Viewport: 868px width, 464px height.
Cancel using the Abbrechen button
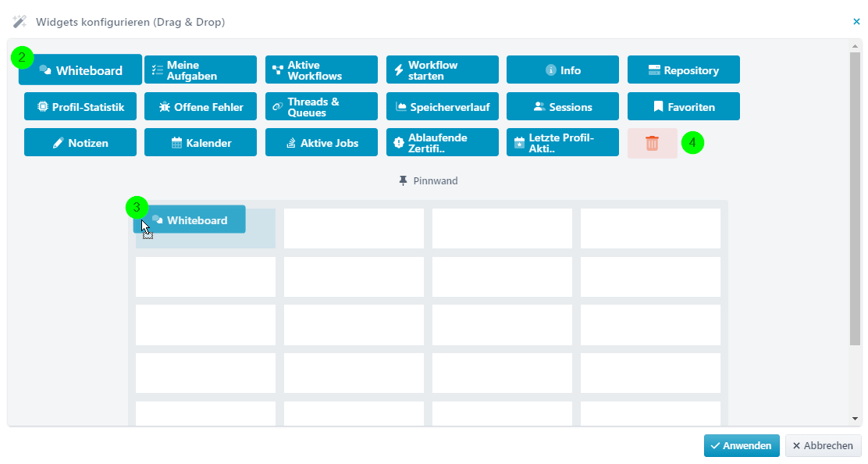(x=823, y=446)
